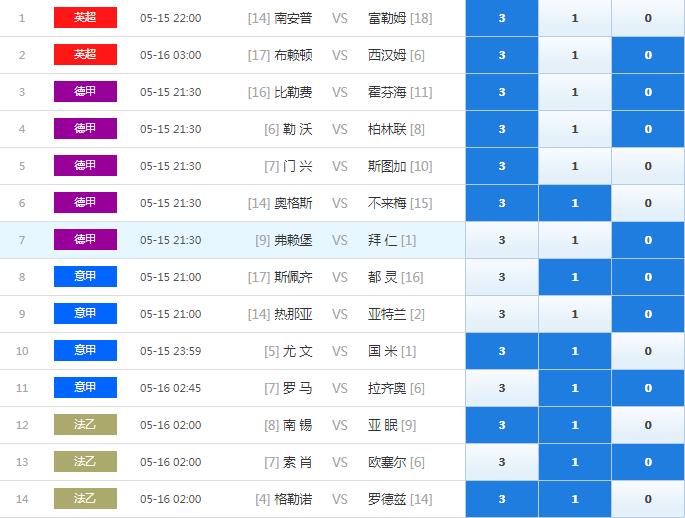Image resolution: width=685 pixels, height=518 pixels.
Task: Toggle the 3 option for 罗马 vs 拉齐奥
Action: 501,388
